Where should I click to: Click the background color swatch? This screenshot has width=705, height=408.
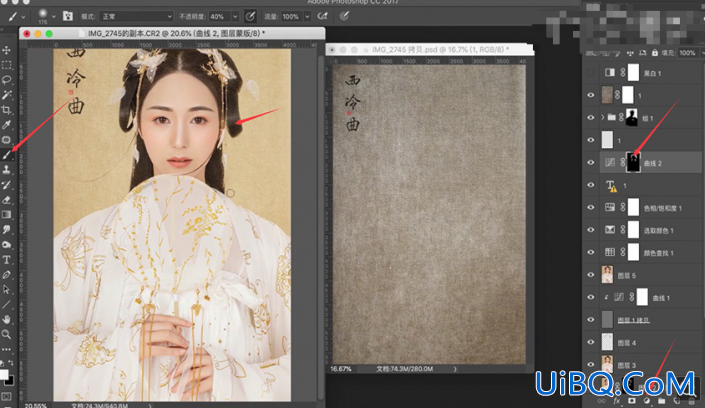coord(10,381)
